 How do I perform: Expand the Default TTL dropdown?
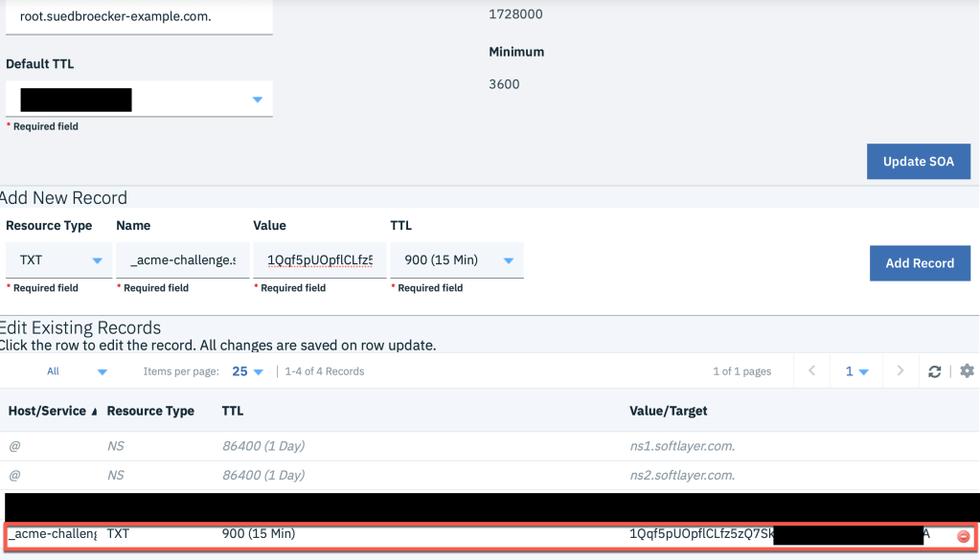click(257, 100)
